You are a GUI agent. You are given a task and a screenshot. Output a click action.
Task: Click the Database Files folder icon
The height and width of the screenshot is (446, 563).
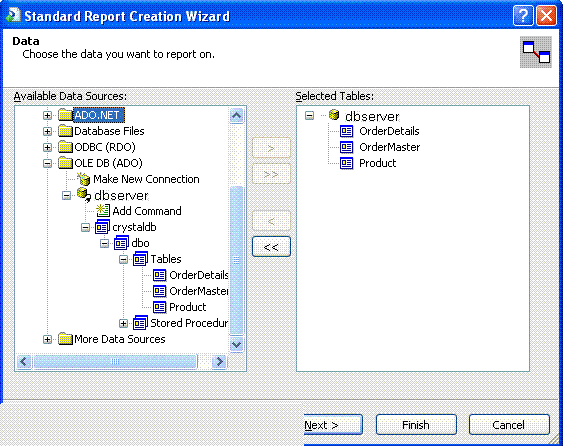point(65,131)
